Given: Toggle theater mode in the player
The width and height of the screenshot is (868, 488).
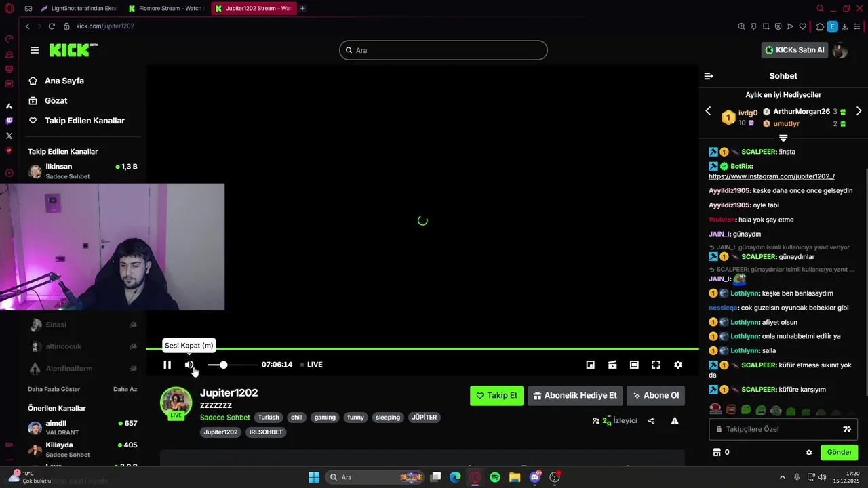Looking at the screenshot, I should coord(634,365).
